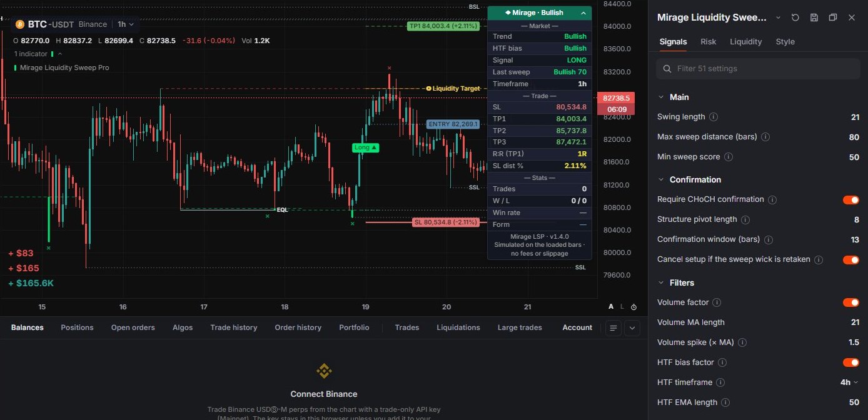
Task: Click the Filter 51 settings search field
Action: click(x=758, y=69)
